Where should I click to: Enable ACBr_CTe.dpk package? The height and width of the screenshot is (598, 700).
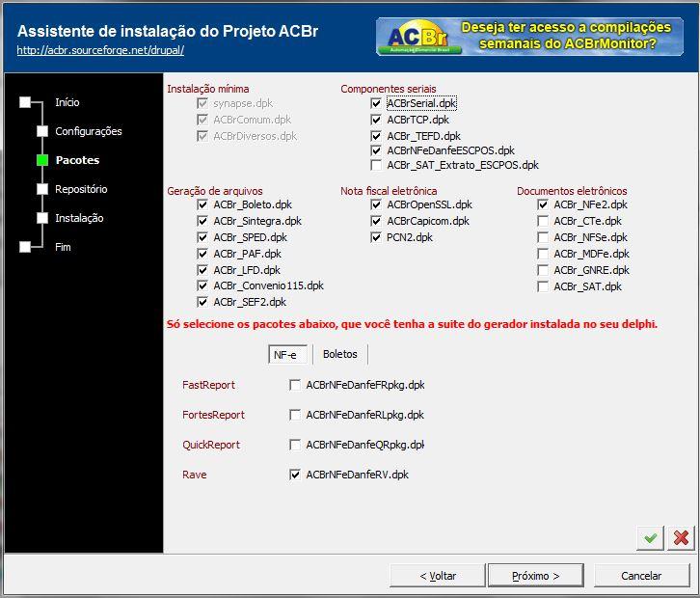click(x=543, y=221)
